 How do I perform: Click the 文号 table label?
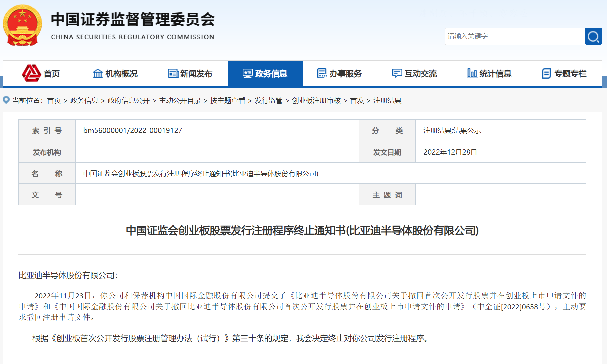coord(47,195)
